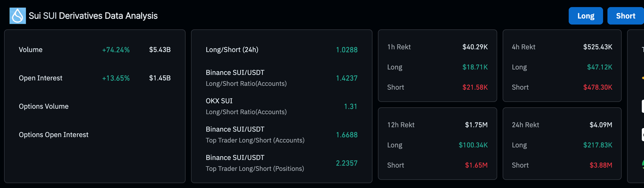Click the 24h Rekt Long value $217.83K
644x188 pixels.
pyautogui.click(x=597, y=145)
